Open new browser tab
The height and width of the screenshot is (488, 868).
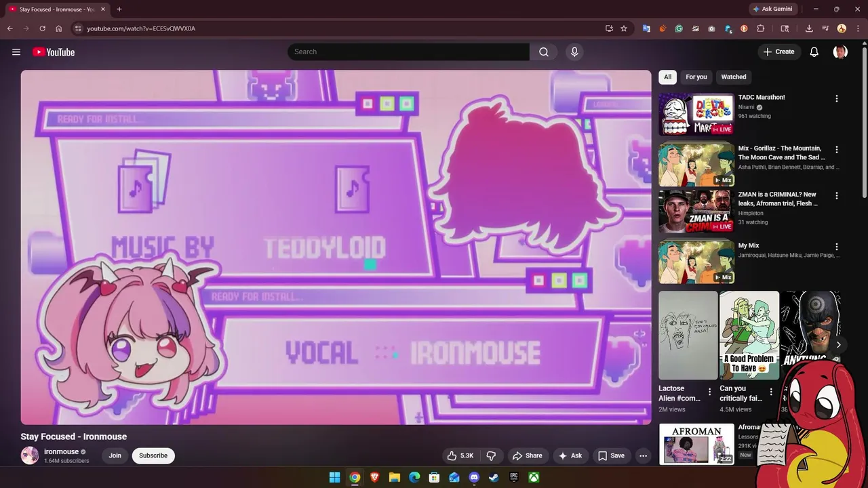tap(119, 9)
